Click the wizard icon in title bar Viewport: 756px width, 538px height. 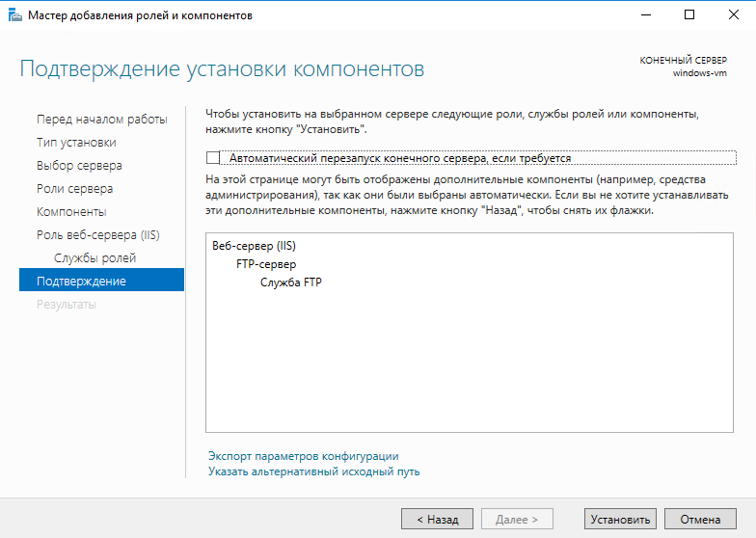15,15
